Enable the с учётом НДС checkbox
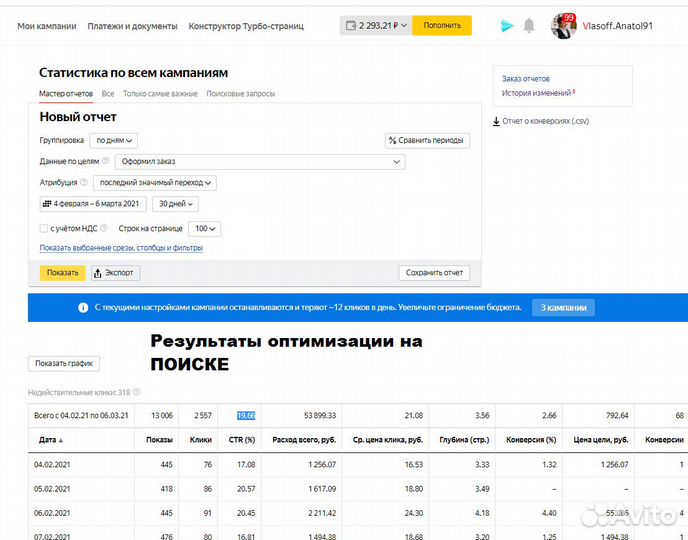Viewport: 688px width, 540px height. 43,228
